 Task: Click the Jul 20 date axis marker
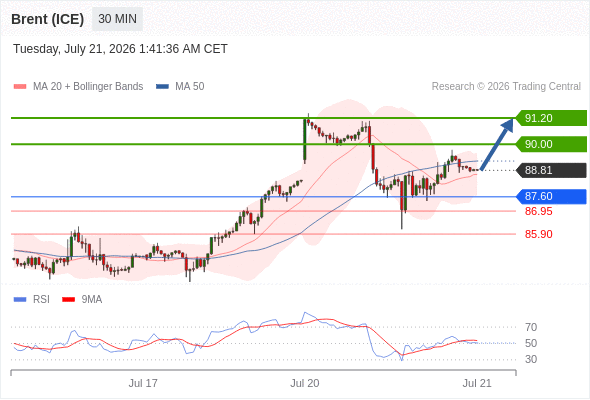coord(304,383)
